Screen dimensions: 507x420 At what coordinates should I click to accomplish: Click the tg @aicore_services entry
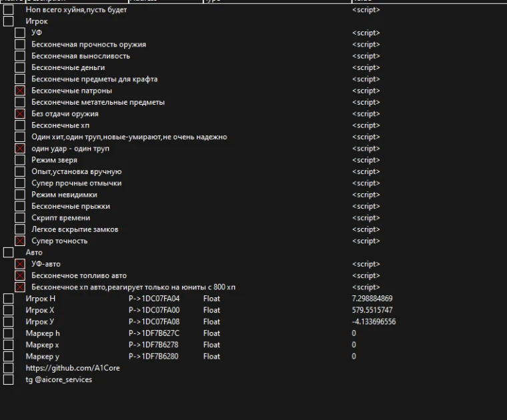pyautogui.click(x=59, y=379)
